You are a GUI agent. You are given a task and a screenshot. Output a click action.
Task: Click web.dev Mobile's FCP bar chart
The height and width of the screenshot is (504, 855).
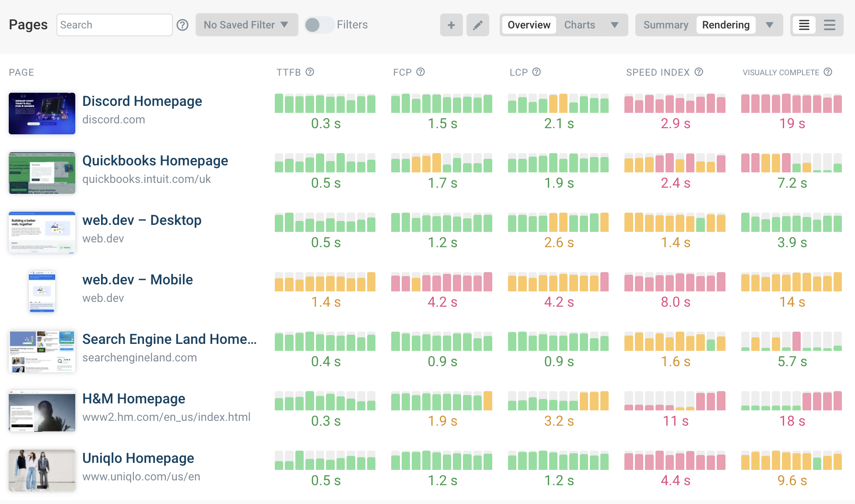[x=442, y=282]
